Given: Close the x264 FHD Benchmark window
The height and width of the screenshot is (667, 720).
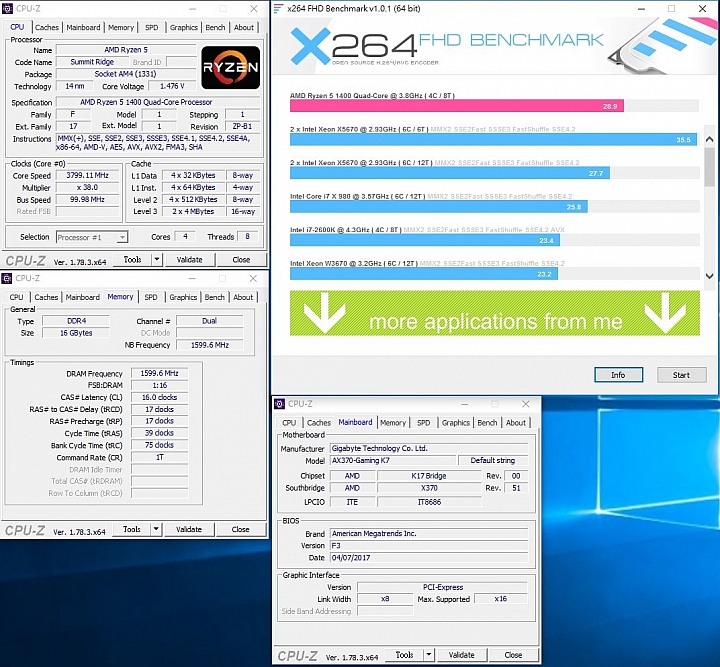Looking at the screenshot, I should (x=703, y=9).
